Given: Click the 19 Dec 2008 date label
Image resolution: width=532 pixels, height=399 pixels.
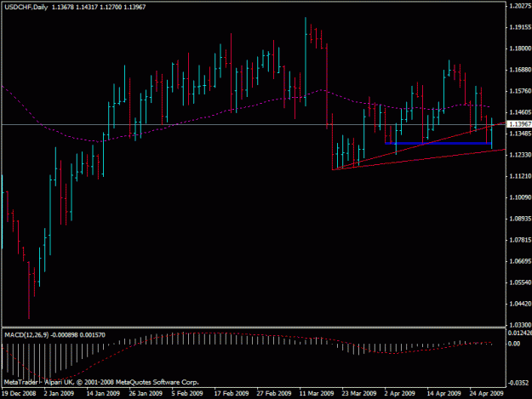Looking at the screenshot, I should [19, 394].
